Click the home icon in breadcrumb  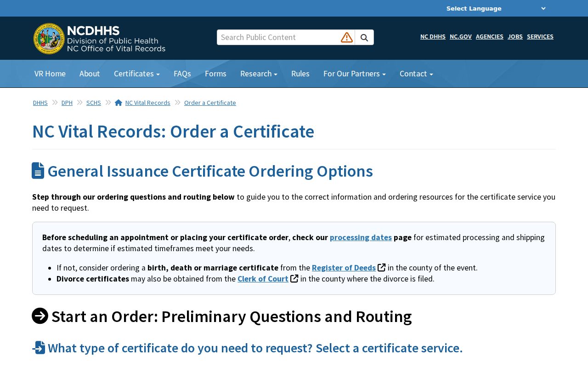pyautogui.click(x=119, y=103)
